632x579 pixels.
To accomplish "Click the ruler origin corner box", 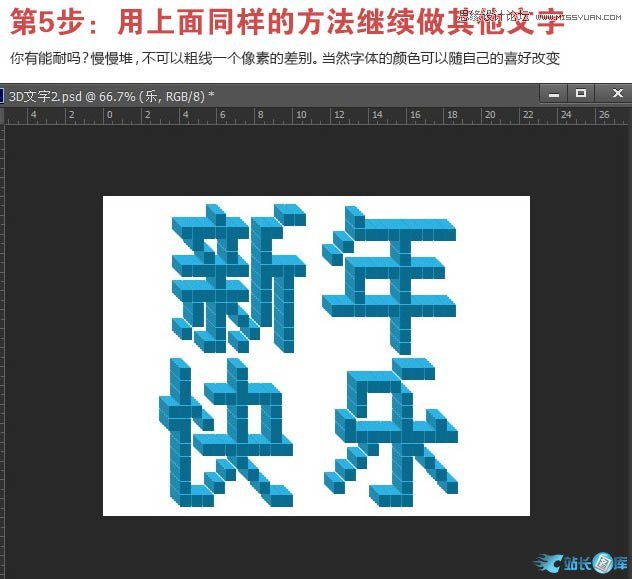I will click(x=4, y=115).
